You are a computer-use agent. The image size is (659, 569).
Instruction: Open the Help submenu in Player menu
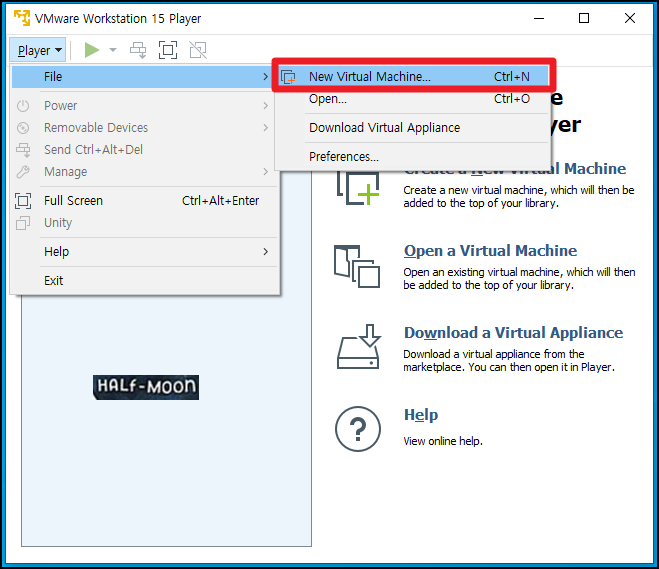(x=141, y=252)
